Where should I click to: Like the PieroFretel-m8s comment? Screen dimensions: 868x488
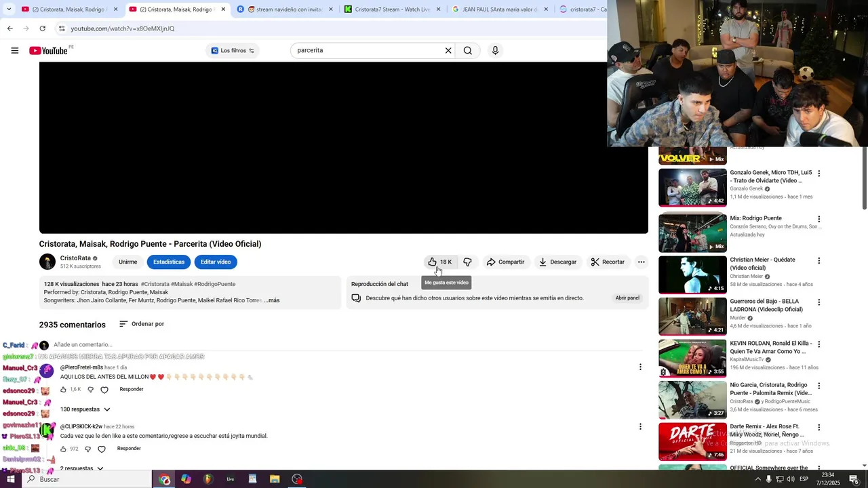pyautogui.click(x=64, y=390)
